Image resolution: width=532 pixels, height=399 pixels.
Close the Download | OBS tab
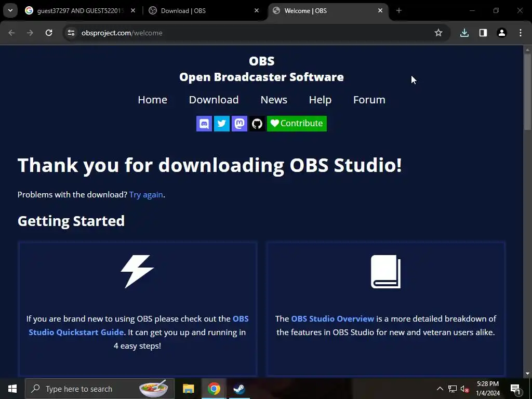[x=257, y=10]
